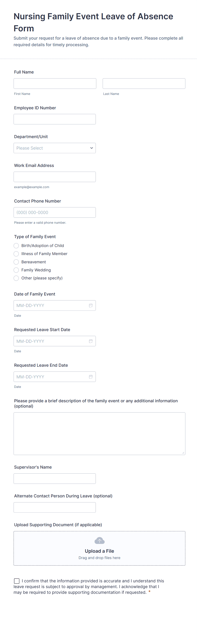Open calendar icon for Date of Family Event
The width and height of the screenshot is (197, 644).
(91, 305)
